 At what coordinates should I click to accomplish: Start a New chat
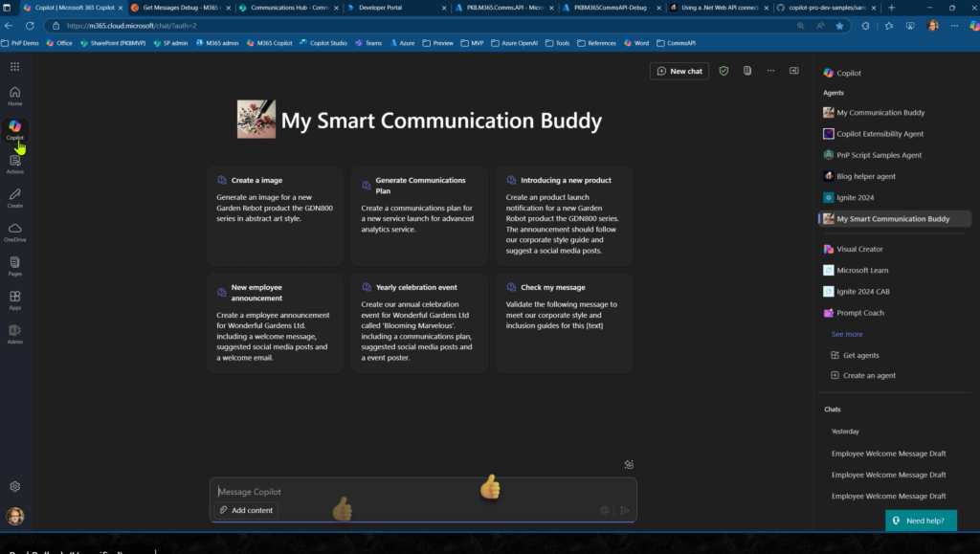tap(679, 71)
